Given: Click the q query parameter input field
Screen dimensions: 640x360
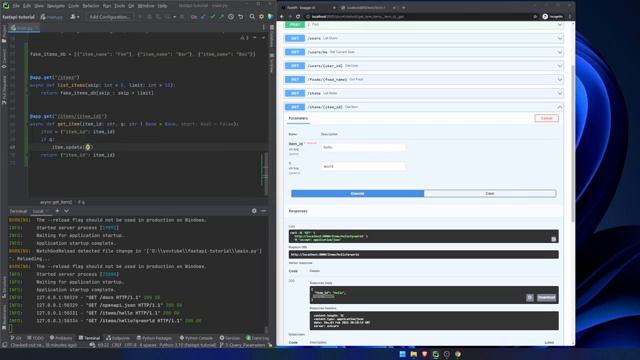Looking at the screenshot, I should coord(363,167).
